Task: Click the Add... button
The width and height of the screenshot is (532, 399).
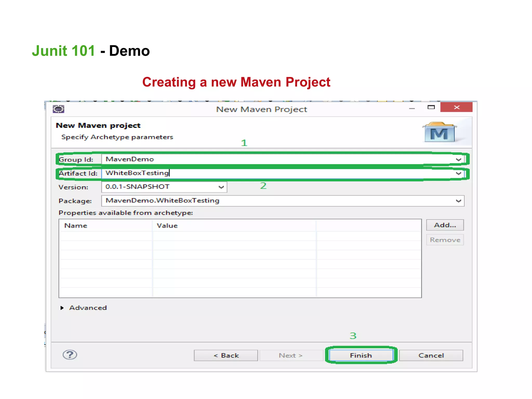Action: click(445, 225)
